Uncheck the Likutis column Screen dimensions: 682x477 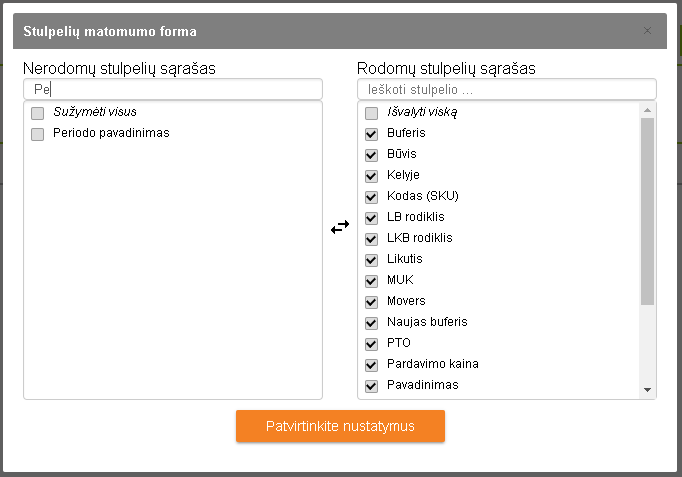(372, 260)
